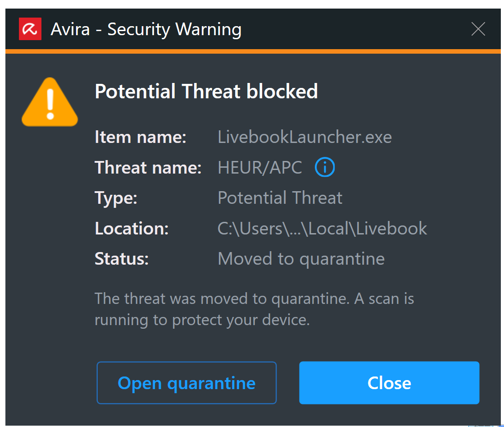Click the "Potential Threat" type value
504x427 pixels.
pos(280,197)
